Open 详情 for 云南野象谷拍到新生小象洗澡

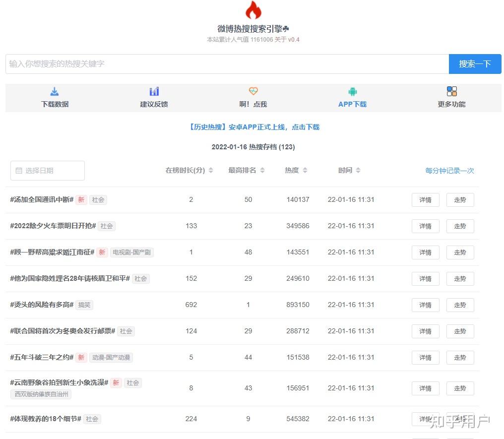[425, 388]
